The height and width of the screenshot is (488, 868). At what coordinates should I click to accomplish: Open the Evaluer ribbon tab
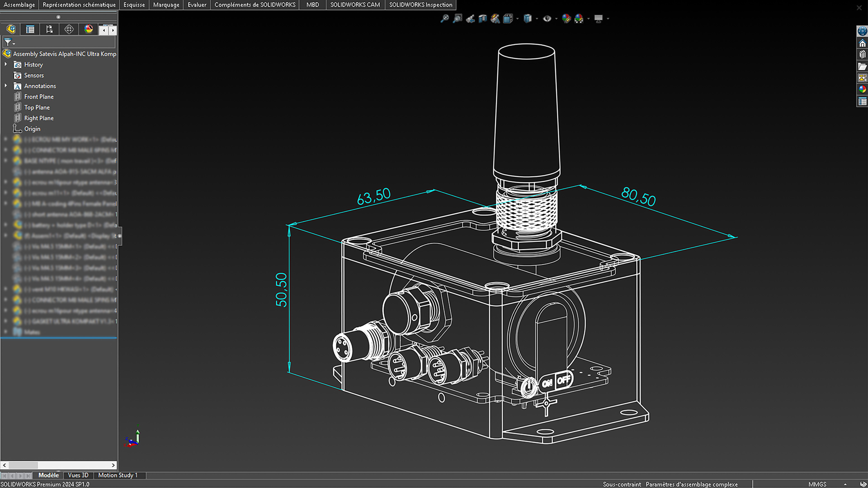pos(197,5)
